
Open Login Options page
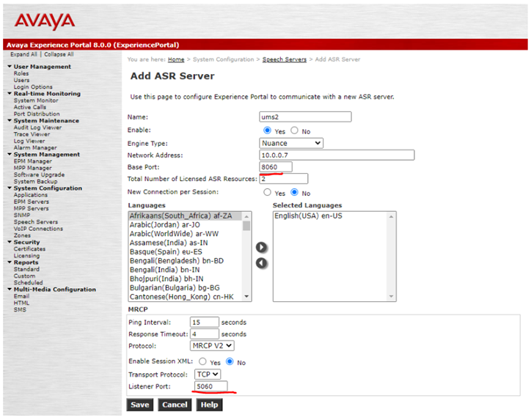coord(33,87)
